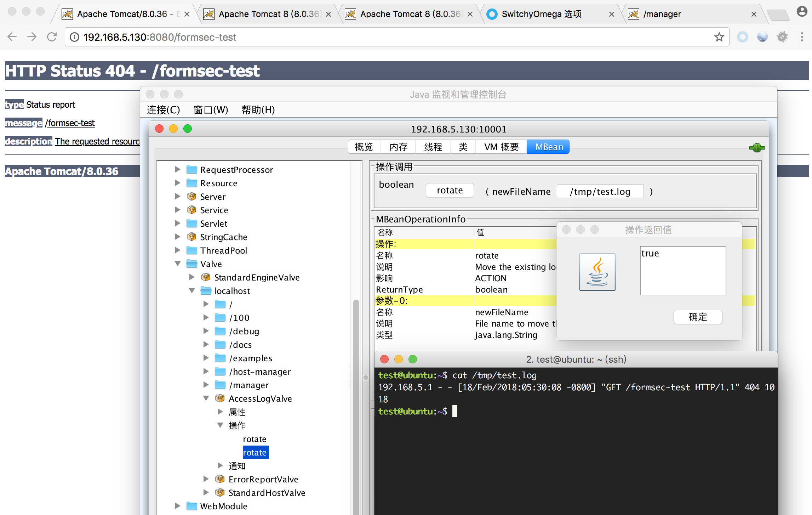Bookmark page with the star icon

pyautogui.click(x=719, y=37)
